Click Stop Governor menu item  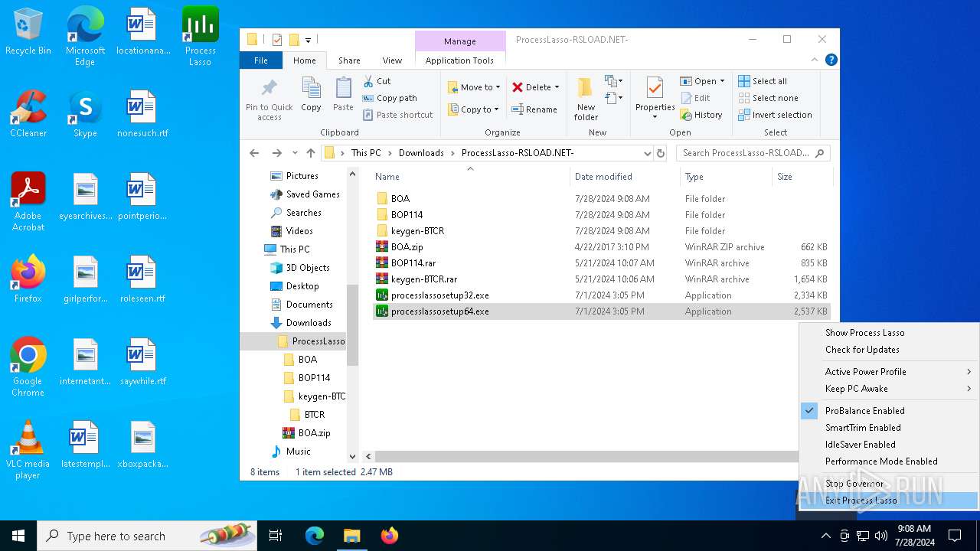coord(889,483)
